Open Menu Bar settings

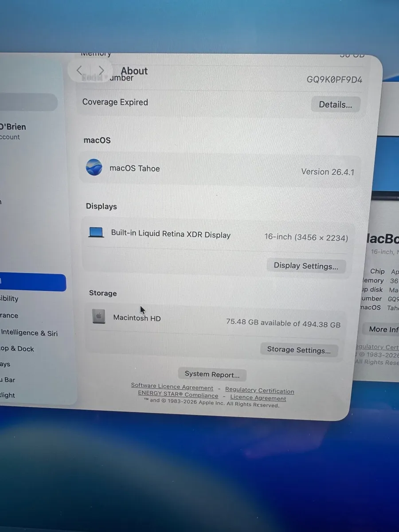[x=10, y=380]
